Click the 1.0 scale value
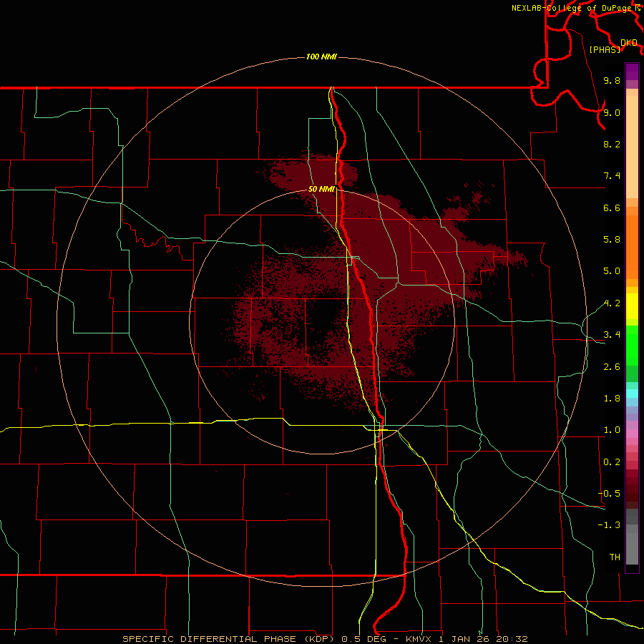The image size is (644, 644). (x=612, y=430)
